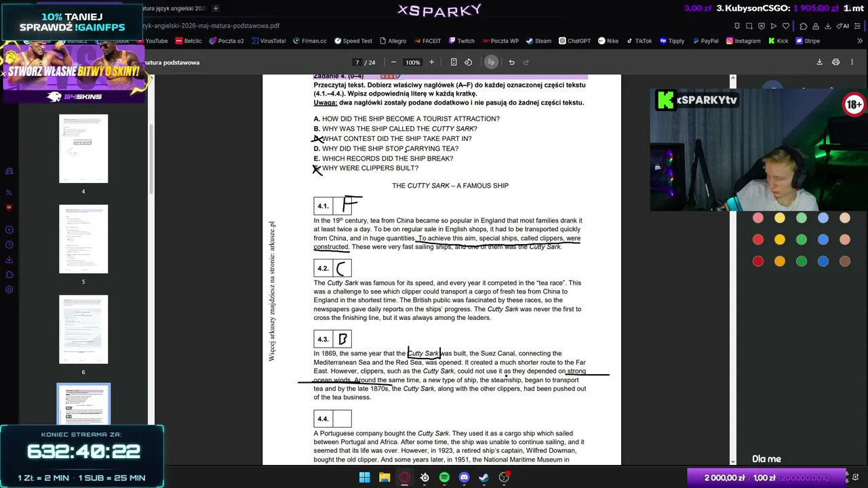
Task: Zoom out of the PDF page
Action: (393, 62)
